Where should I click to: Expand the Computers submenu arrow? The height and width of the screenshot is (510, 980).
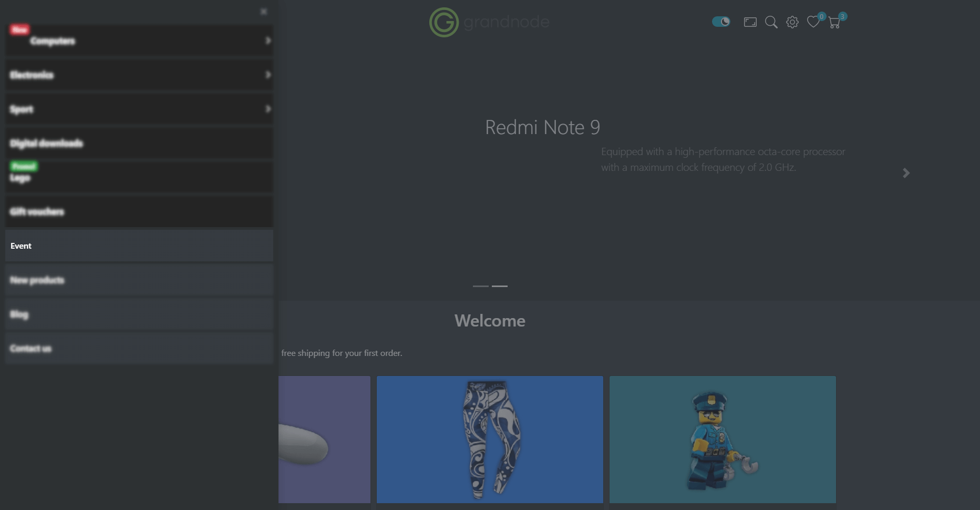(268, 40)
